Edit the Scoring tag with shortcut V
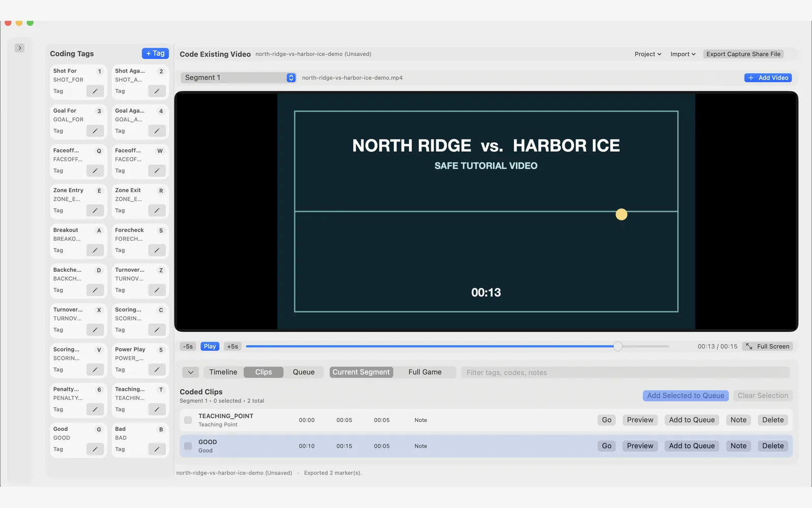This screenshot has width=812, height=508. [x=95, y=370]
